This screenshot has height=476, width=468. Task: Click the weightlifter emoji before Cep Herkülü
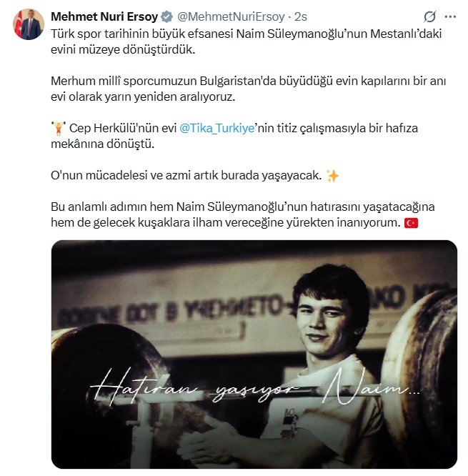pos(59,128)
